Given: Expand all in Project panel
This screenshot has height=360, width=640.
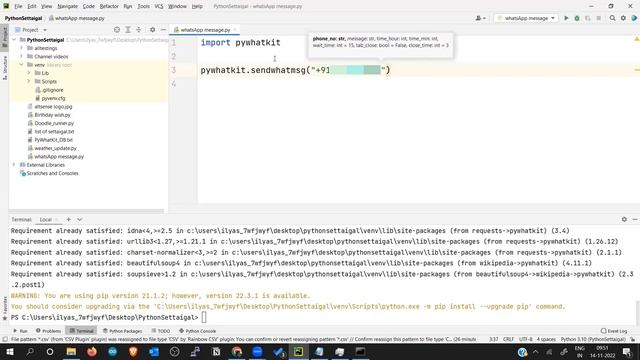Looking at the screenshot, I should (128, 30).
